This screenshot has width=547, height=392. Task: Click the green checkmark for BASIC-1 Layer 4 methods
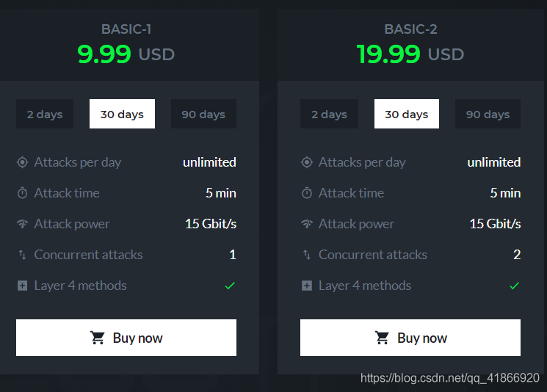[x=230, y=286]
